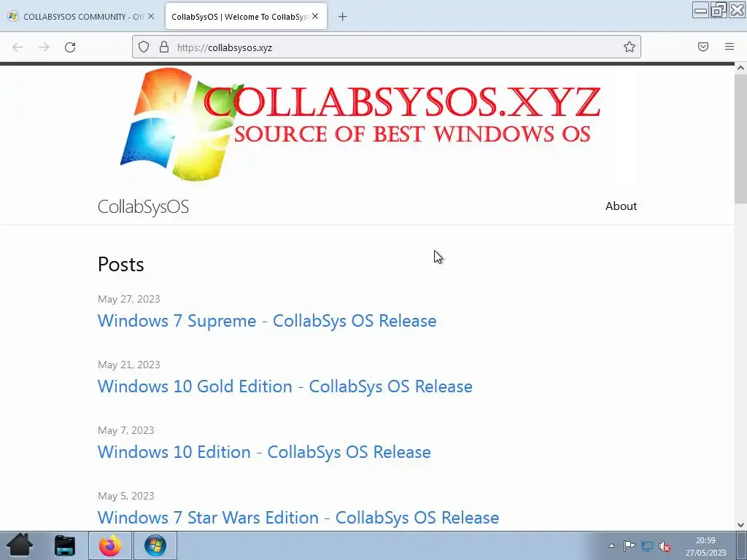This screenshot has height=560, width=747.
Task: Click the May 5, 2023 post date
Action: click(x=125, y=496)
